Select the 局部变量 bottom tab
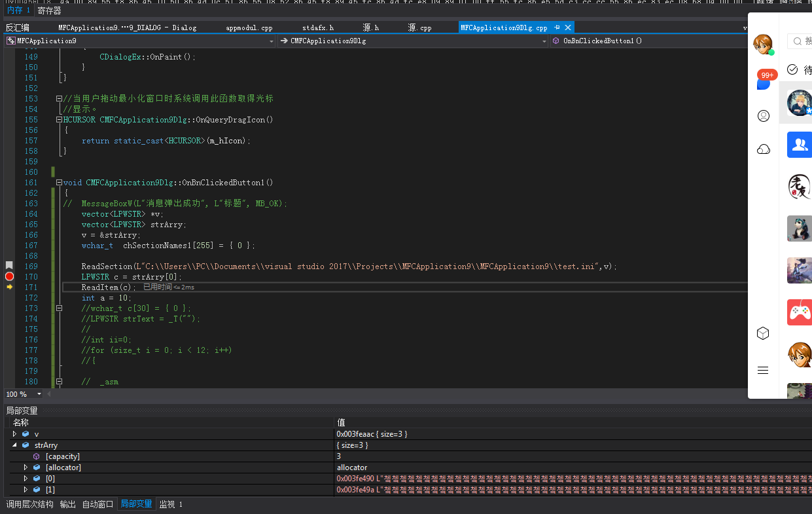Viewport: 812px width, 514px height. click(x=136, y=504)
